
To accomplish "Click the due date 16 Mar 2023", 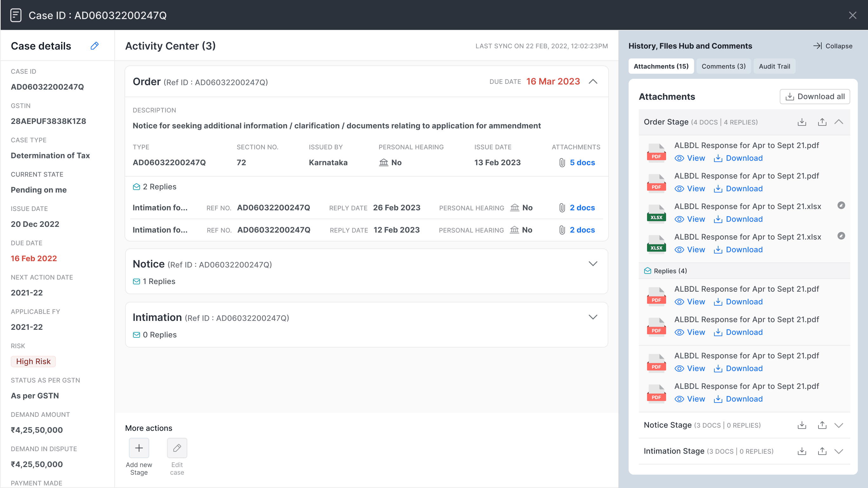I will (553, 82).
